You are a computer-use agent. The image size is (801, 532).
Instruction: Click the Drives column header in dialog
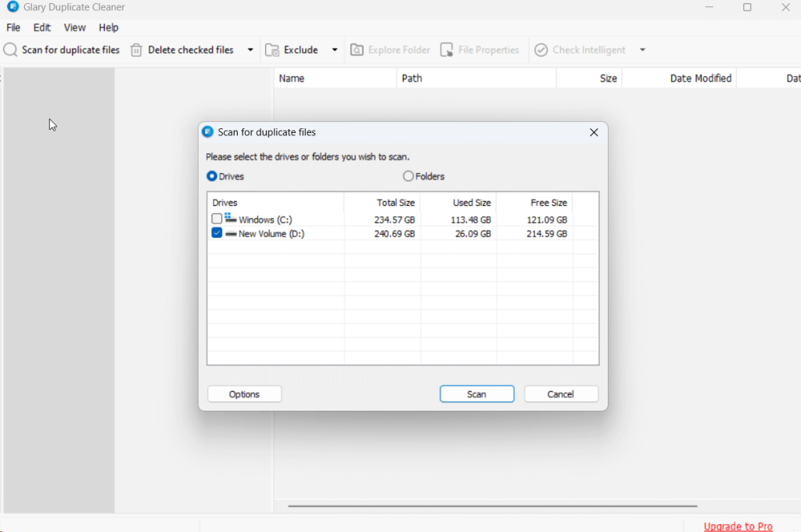click(x=275, y=203)
